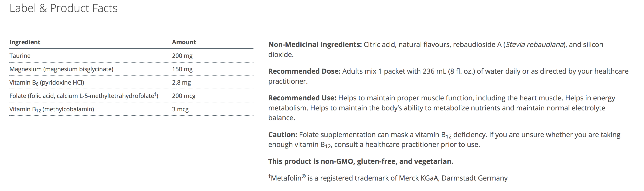Click the 200 mg Taurine amount
The height and width of the screenshot is (191, 644).
(x=182, y=56)
